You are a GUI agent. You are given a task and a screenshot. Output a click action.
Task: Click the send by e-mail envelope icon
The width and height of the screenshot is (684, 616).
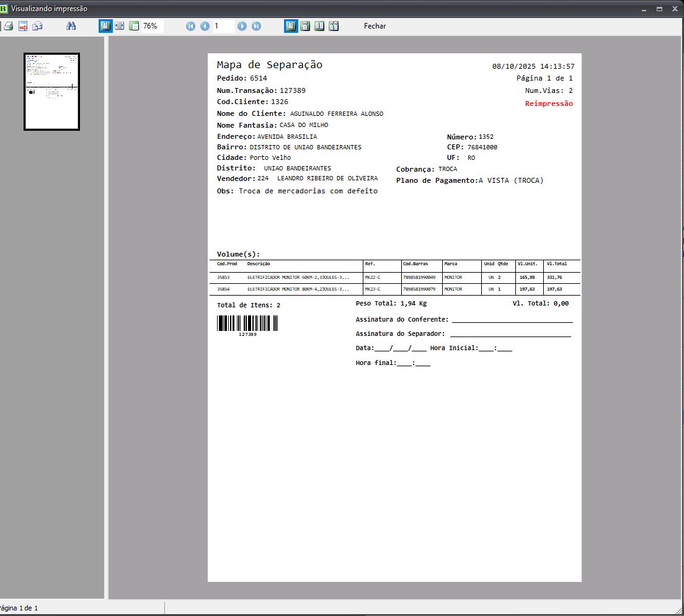(38, 26)
